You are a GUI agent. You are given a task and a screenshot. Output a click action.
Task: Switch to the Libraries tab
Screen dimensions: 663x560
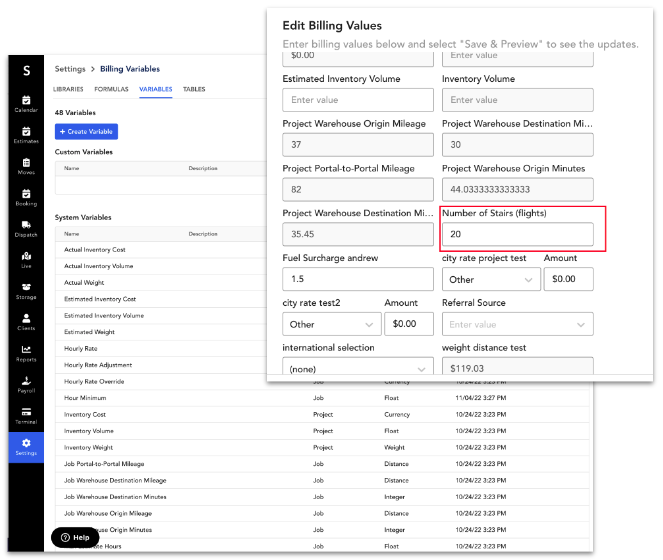tap(68, 89)
